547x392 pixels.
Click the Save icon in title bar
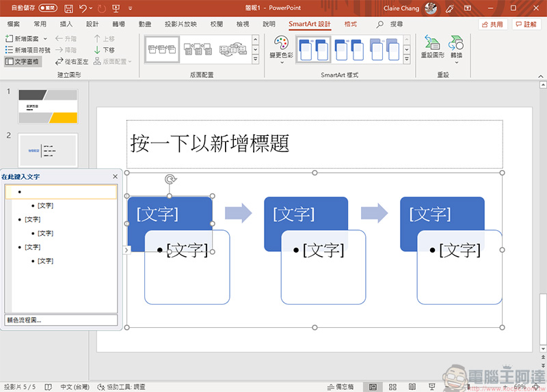click(69, 8)
